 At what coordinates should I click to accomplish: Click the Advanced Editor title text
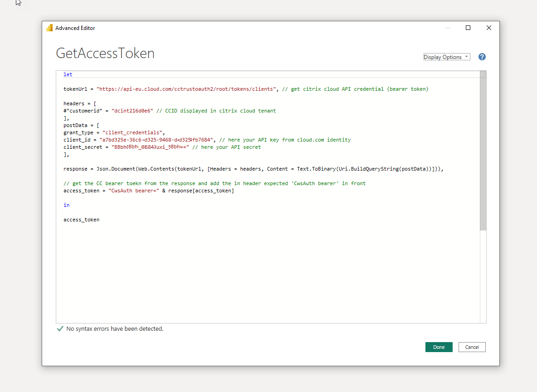click(x=75, y=28)
